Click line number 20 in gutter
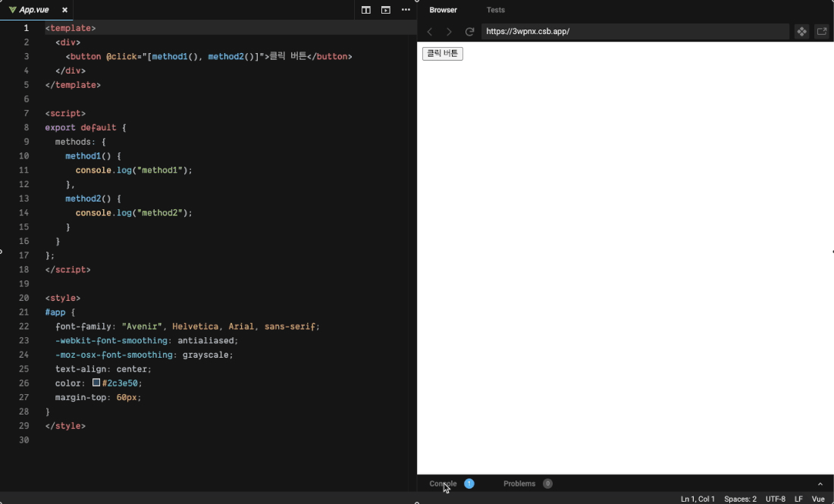This screenshot has width=834, height=504. pyautogui.click(x=24, y=299)
